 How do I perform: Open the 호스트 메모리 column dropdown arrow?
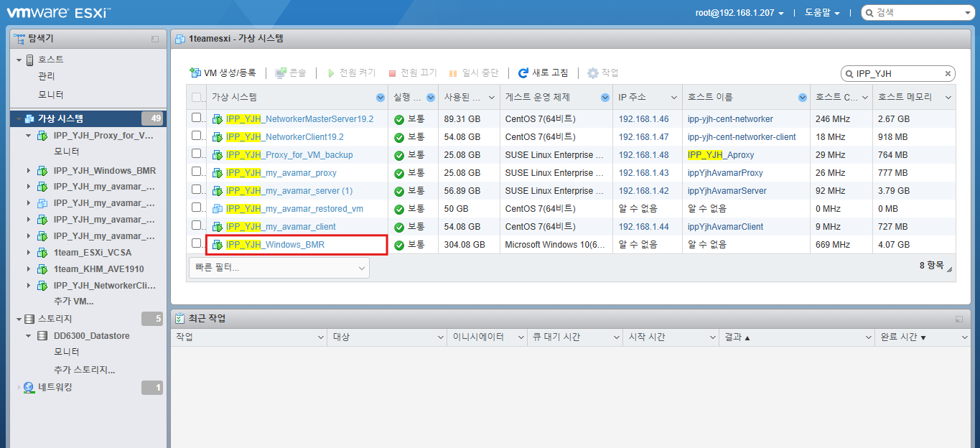(x=948, y=98)
